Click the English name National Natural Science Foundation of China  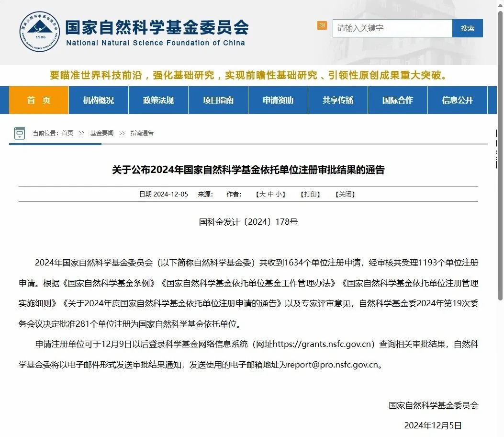156,43
